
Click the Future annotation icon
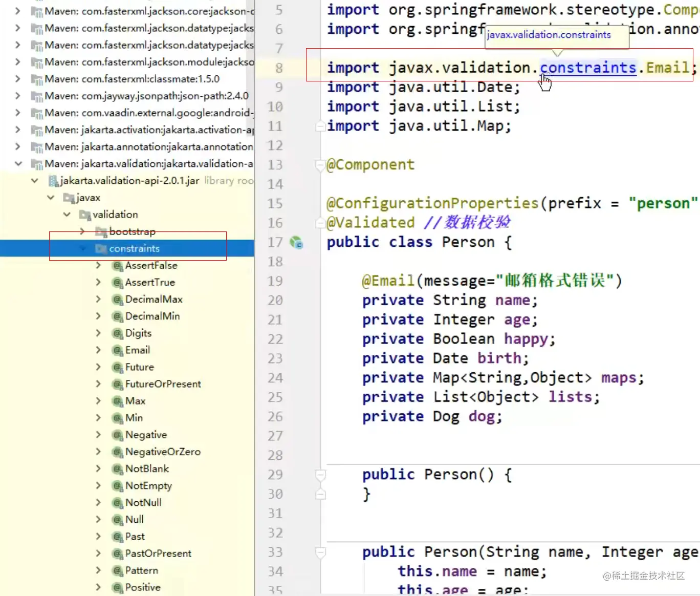(x=118, y=367)
